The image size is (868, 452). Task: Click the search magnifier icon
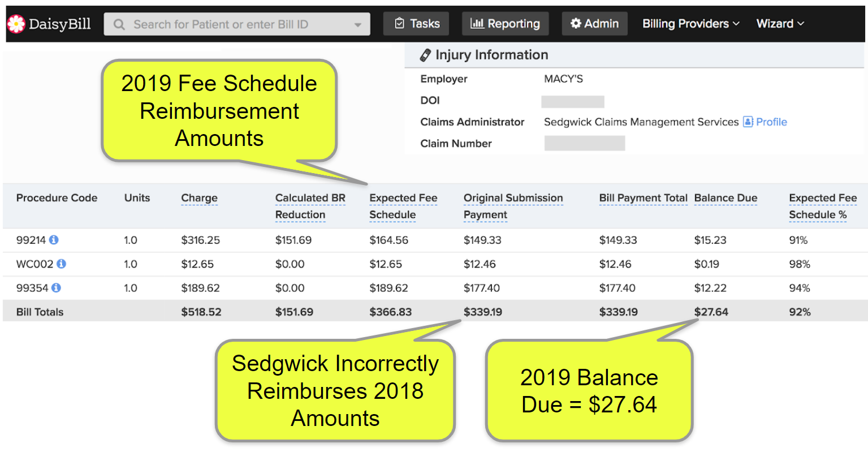click(x=119, y=24)
